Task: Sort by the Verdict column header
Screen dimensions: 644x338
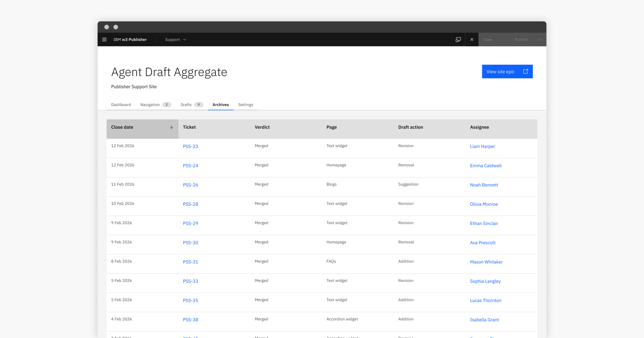Action: pos(262,127)
